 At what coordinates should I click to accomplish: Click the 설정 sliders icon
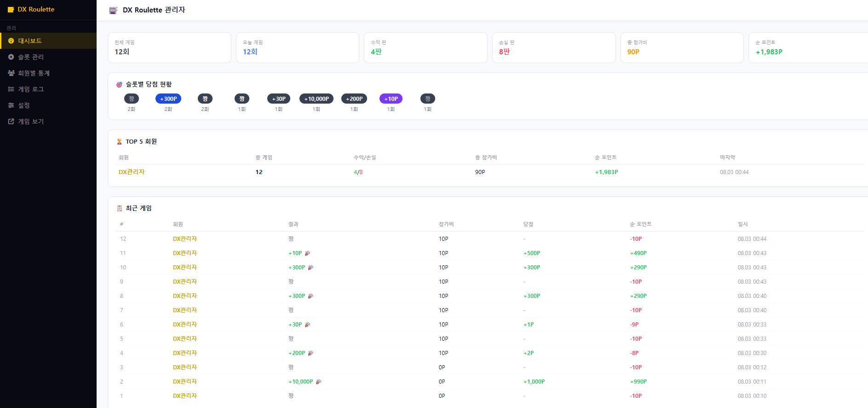(11, 105)
